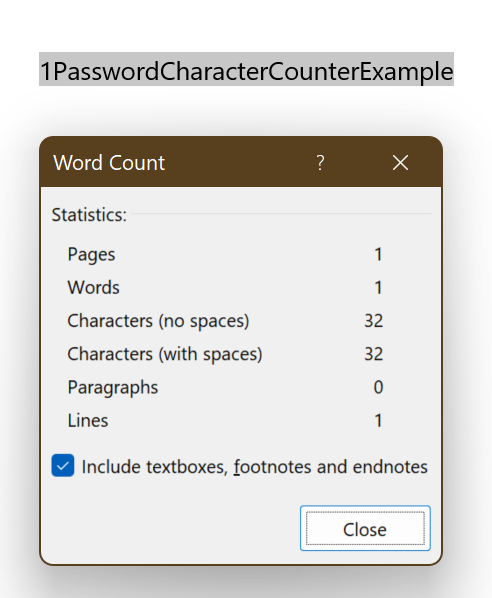Click the Paragraphs label
The height and width of the screenshot is (598, 492).
click(x=113, y=388)
